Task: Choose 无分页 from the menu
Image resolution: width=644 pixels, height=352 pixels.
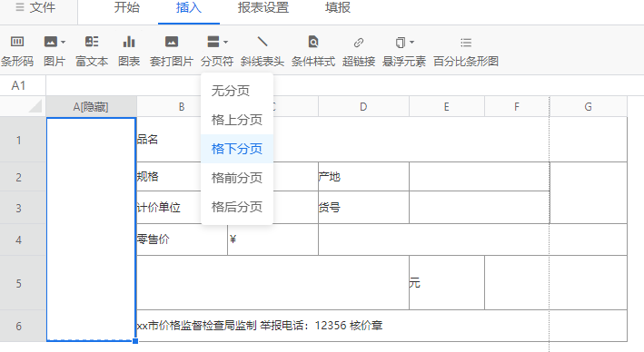Action: (x=237, y=90)
